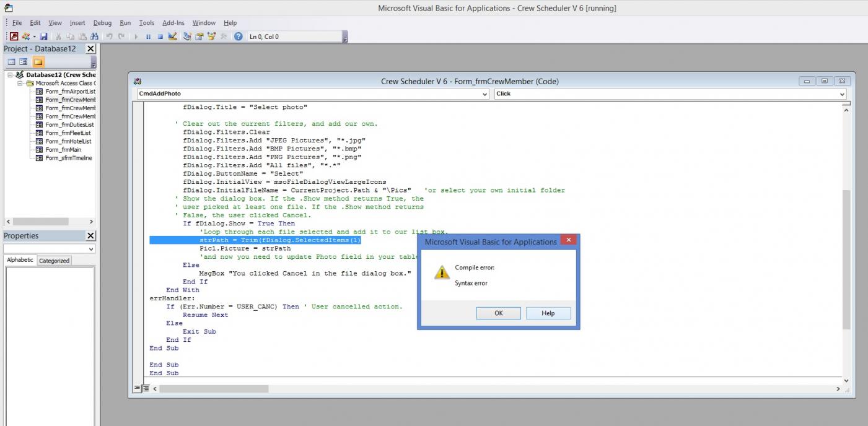Viewport: 868px width, 426px height.
Task: Select Form_sfrmTimeline in project tree
Action: (68, 158)
